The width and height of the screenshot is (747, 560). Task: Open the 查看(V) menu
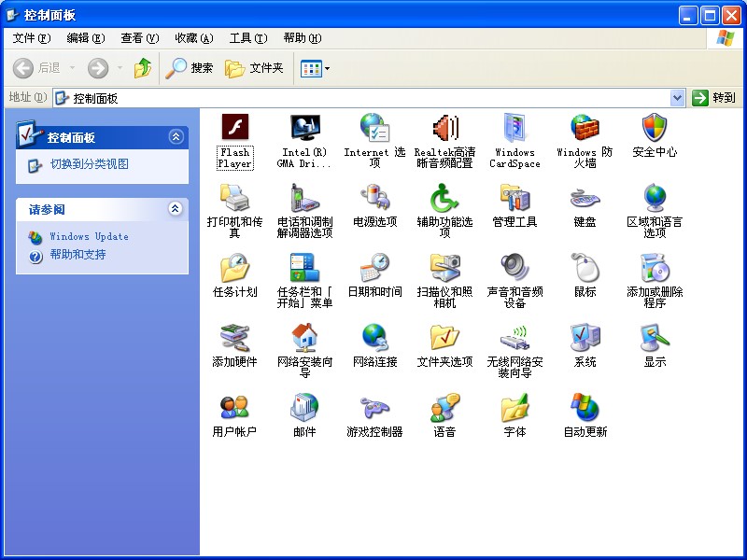pyautogui.click(x=139, y=38)
